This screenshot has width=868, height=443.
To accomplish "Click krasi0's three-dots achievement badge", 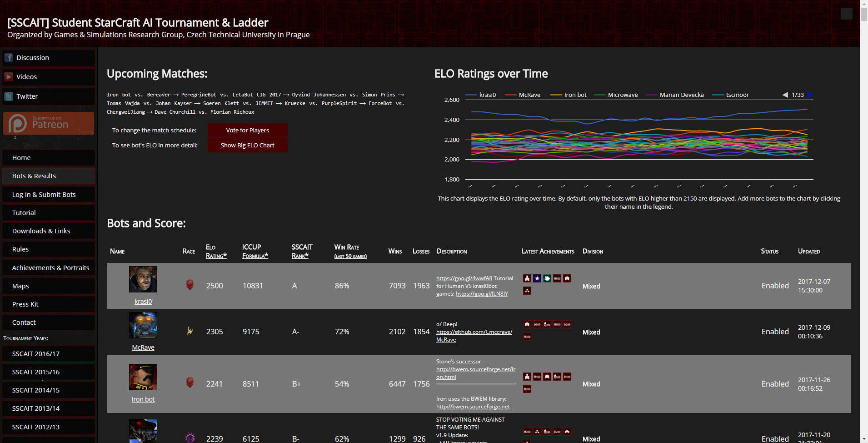I will (x=527, y=291).
